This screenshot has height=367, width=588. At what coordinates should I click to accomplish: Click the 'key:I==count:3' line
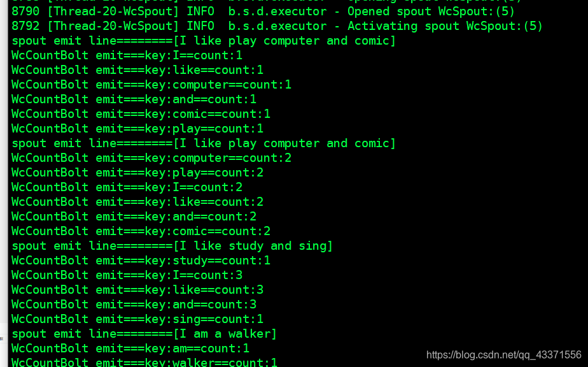point(127,275)
